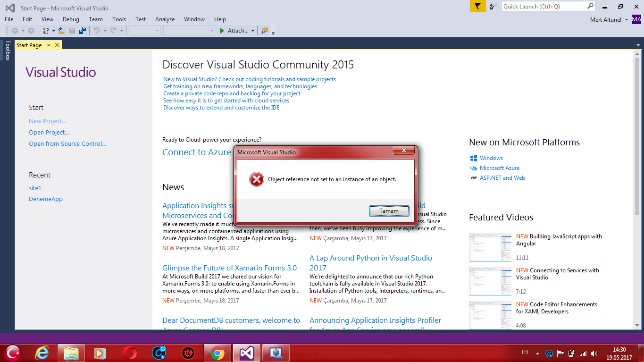Screen dimensions: 644x362
Task: Open the document tab list dropdown
Action: click(637, 45)
